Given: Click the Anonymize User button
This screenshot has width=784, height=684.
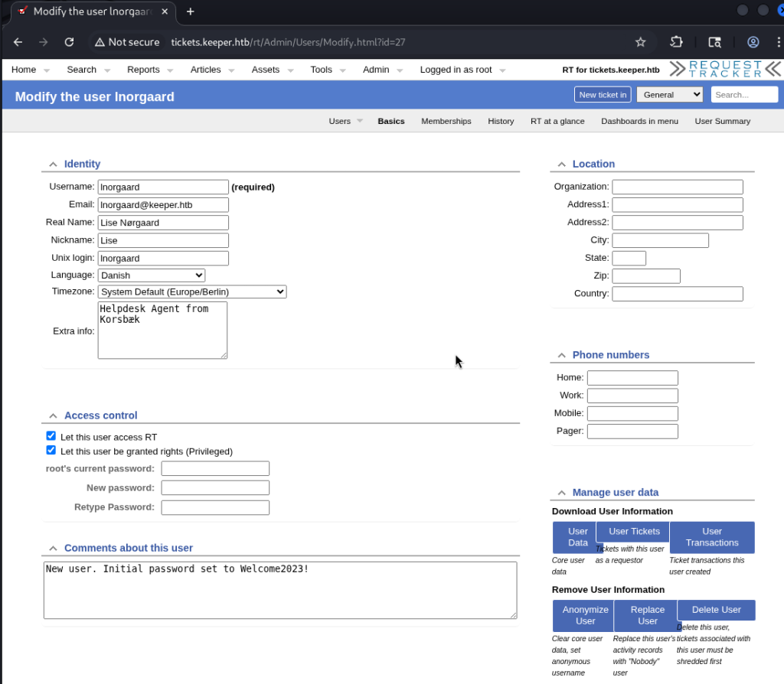Looking at the screenshot, I should click(585, 615).
